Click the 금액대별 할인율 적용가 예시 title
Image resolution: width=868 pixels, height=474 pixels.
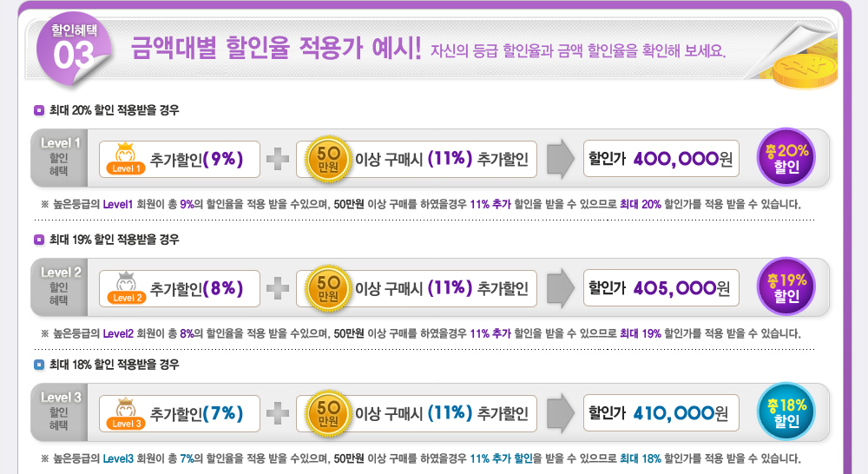[x=276, y=48]
